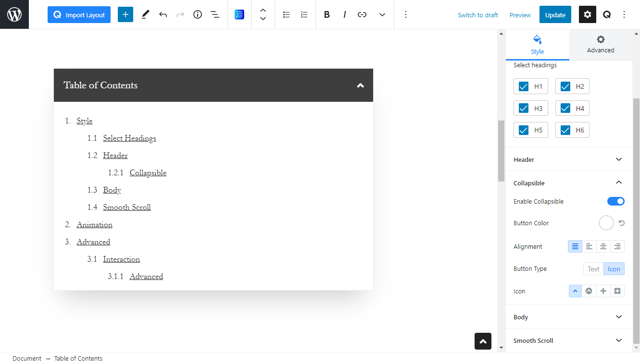
Task: Expand the Body settings panel
Action: tap(569, 317)
